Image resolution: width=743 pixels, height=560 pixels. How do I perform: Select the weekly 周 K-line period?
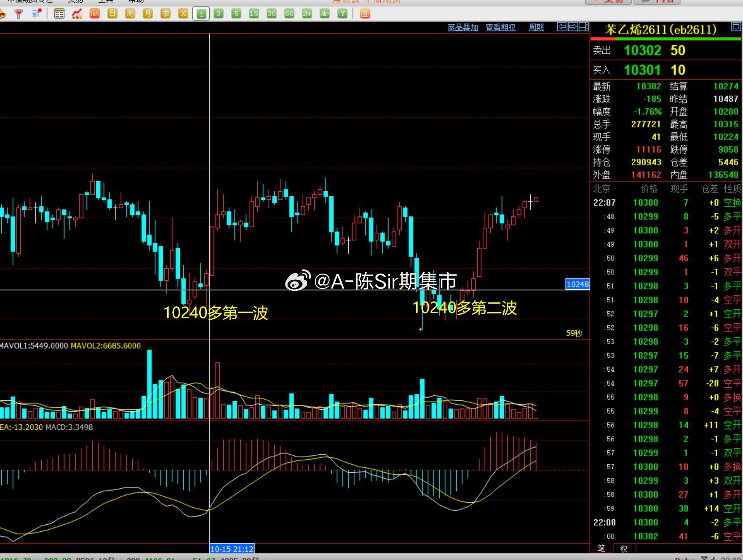(130, 14)
